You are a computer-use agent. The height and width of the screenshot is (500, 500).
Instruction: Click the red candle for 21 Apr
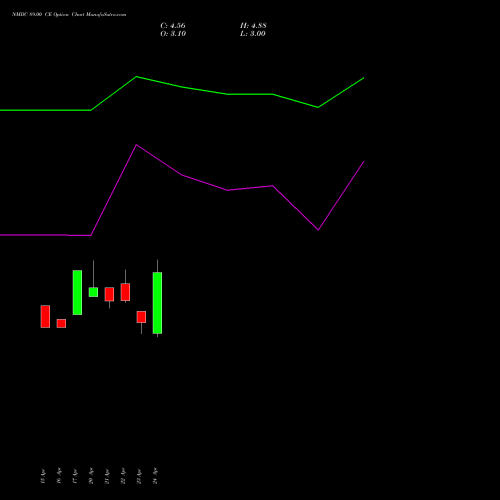109,294
